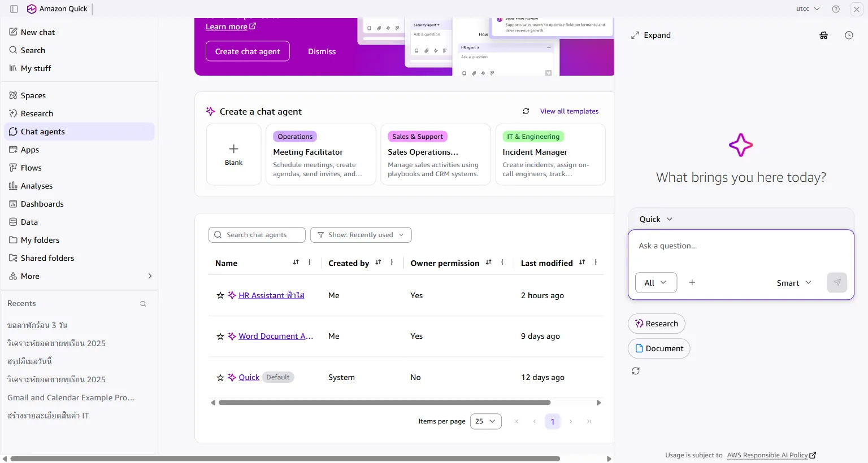This screenshot has height=463, width=868.
Task: Favorite the HR Assistant agent star
Action: (220, 295)
